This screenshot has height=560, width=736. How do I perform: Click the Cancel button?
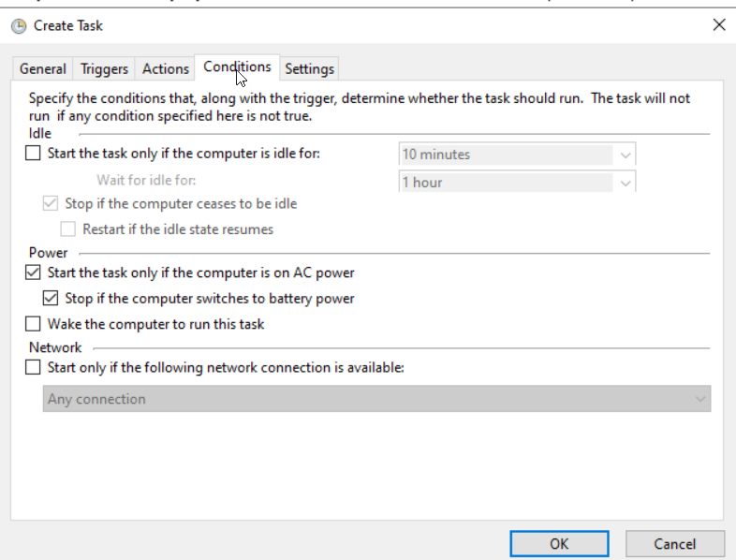[675, 543]
